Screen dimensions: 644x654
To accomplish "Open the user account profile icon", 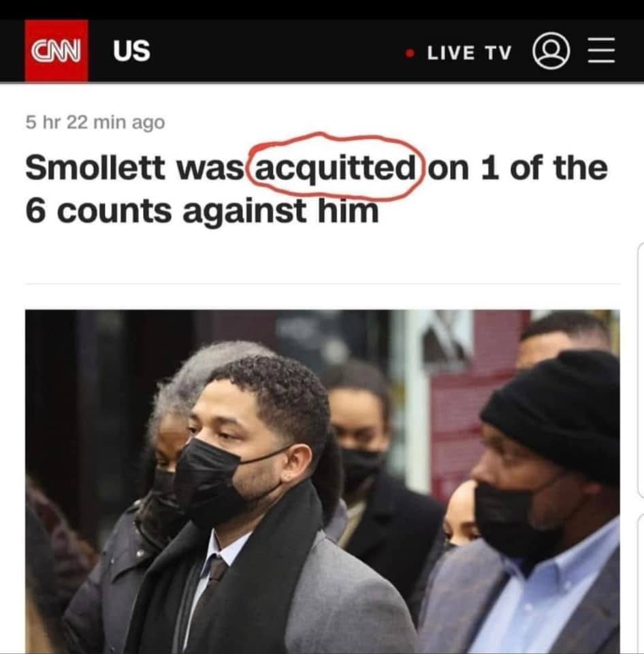I will pyautogui.click(x=551, y=51).
